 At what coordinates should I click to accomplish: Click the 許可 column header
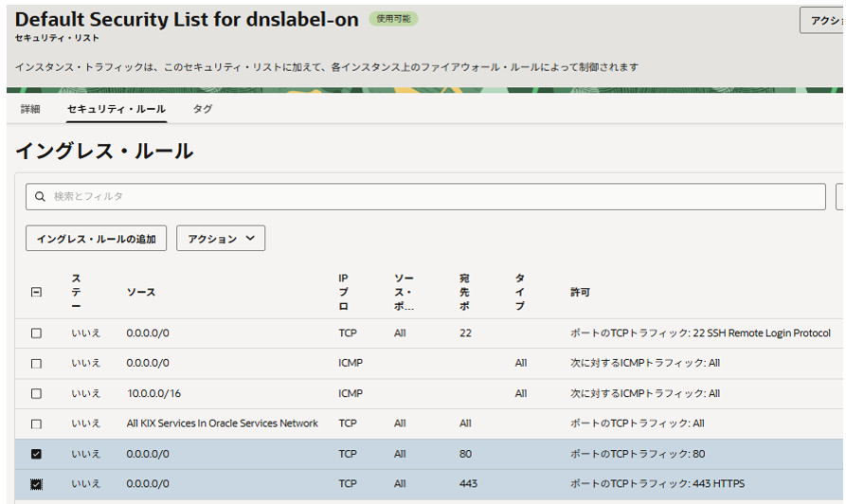[580, 293]
